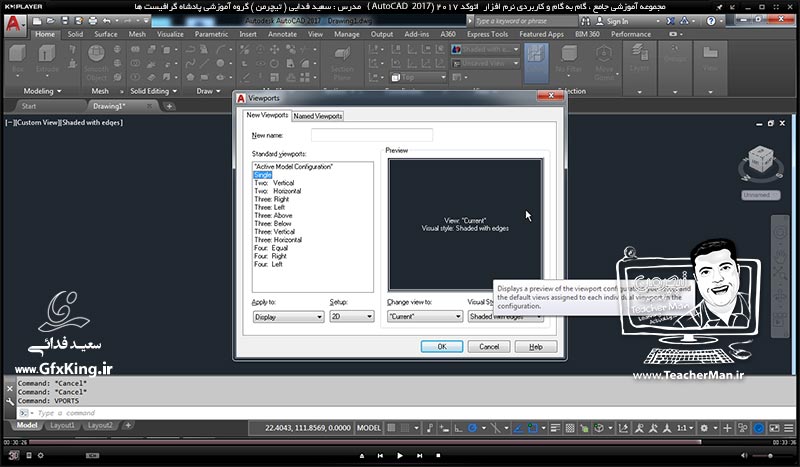Click the customization menu icon in status bar
The width and height of the screenshot is (800, 467).
coord(789,428)
